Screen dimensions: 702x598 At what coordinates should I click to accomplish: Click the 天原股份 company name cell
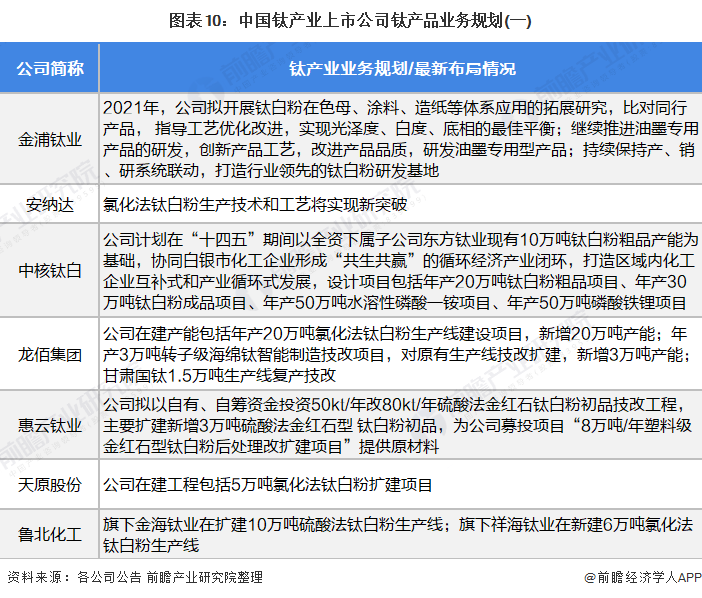(50, 485)
